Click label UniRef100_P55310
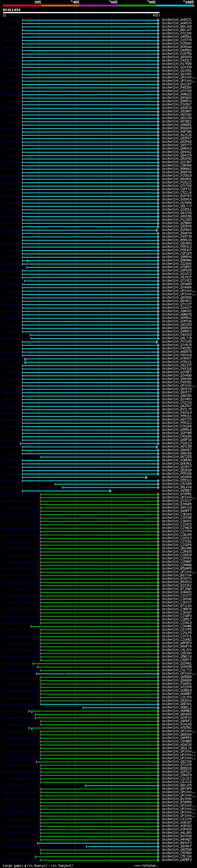 177,481
